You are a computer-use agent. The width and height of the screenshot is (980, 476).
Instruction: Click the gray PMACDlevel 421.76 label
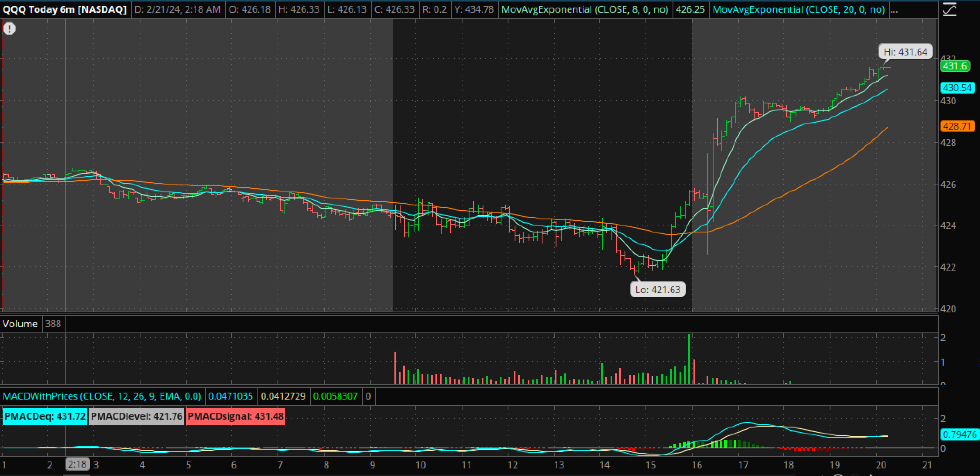[x=137, y=416]
